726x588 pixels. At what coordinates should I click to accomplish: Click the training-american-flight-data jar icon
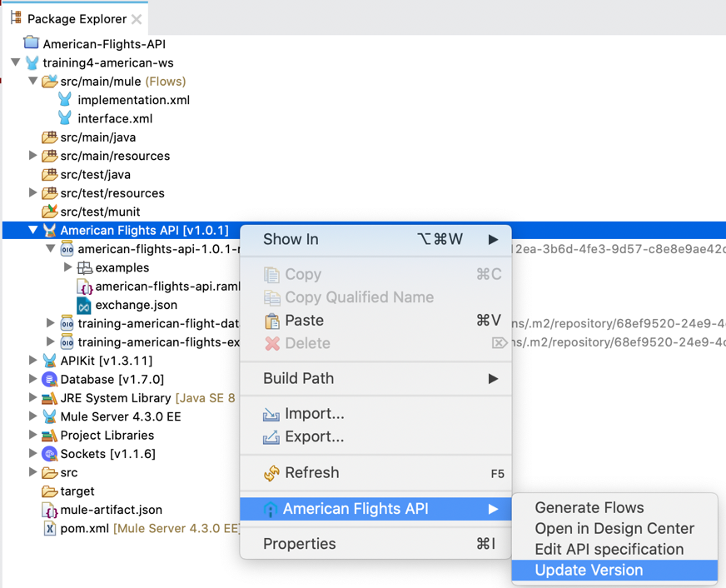(67, 323)
